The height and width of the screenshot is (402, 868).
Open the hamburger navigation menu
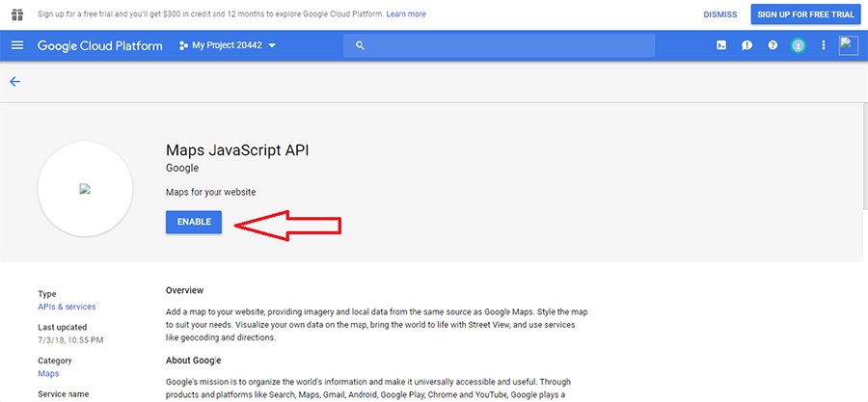tap(17, 45)
